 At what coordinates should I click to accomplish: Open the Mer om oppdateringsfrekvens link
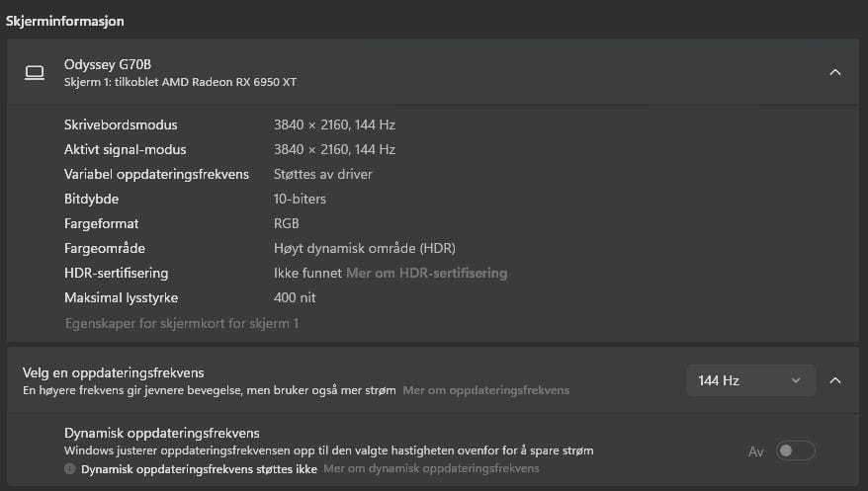485,390
